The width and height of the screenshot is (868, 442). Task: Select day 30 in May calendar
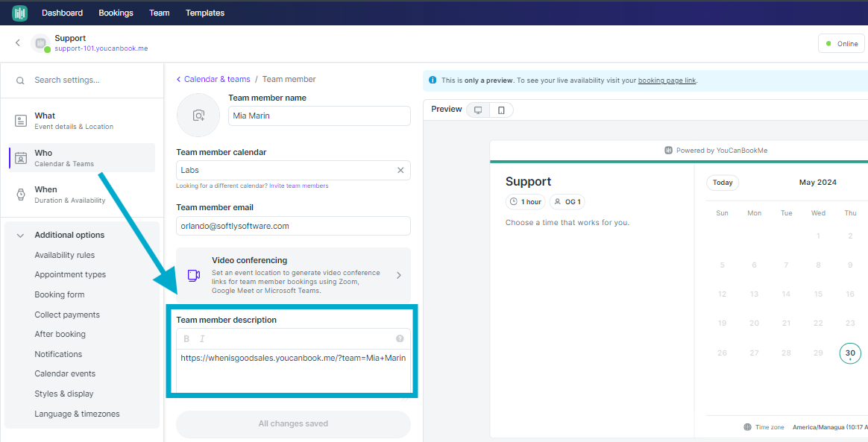[850, 353]
